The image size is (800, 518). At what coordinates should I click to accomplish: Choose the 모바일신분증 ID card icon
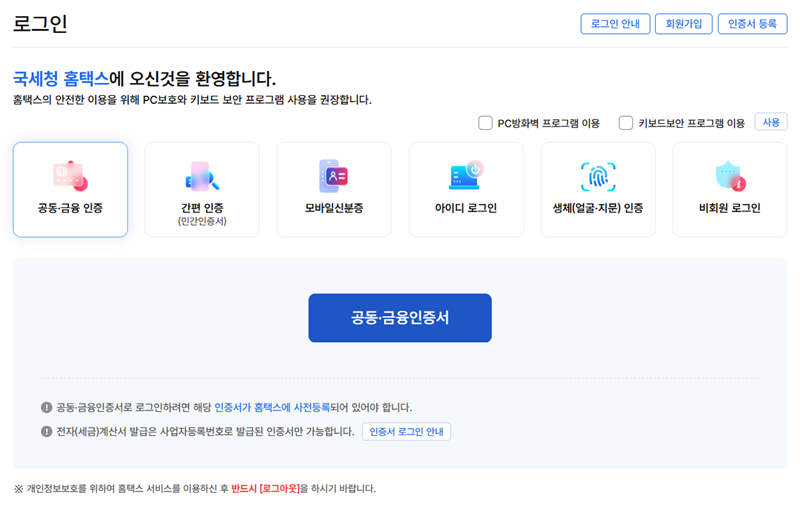(x=334, y=176)
